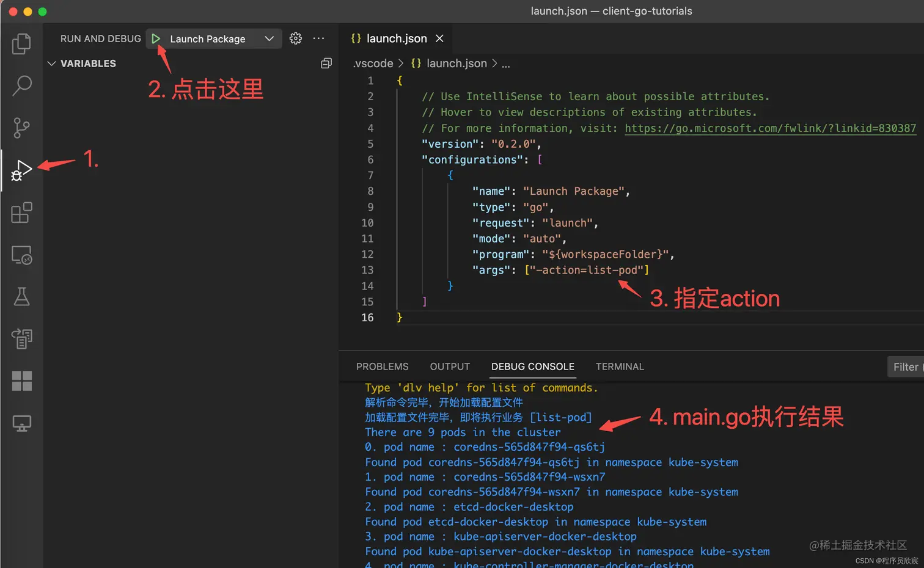
Task: Click the RUN AND DEBUG panel title
Action: point(101,38)
